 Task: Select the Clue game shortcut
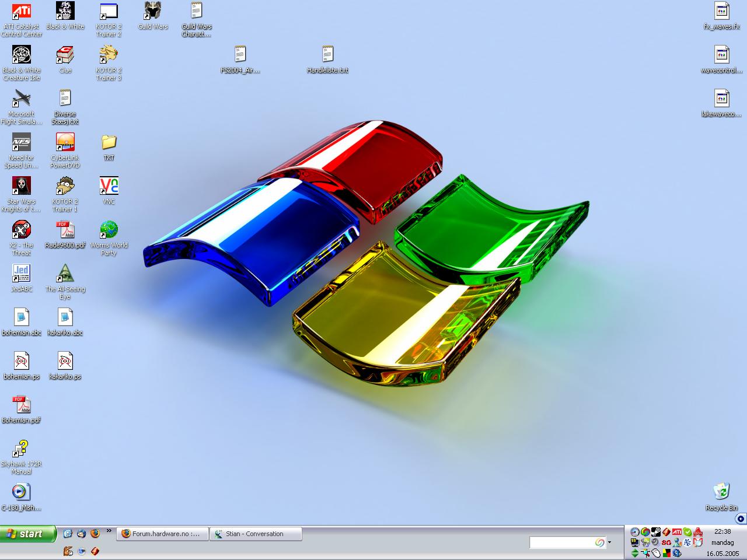pyautogui.click(x=65, y=60)
